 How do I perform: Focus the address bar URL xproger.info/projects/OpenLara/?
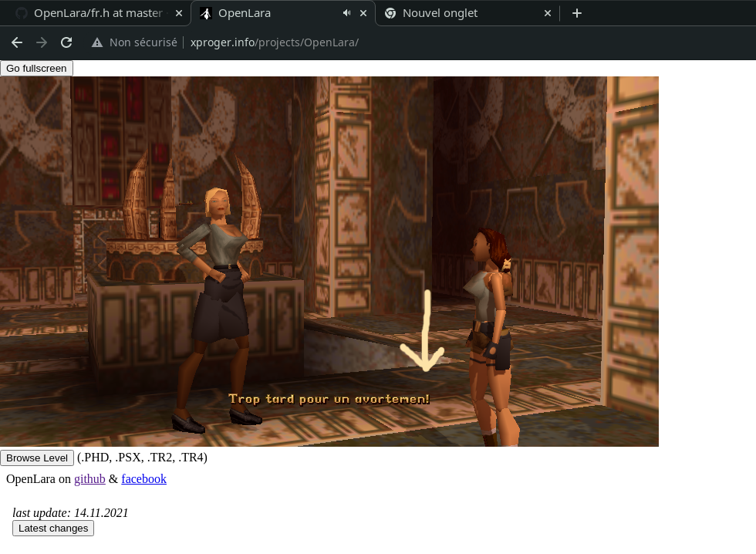275,42
